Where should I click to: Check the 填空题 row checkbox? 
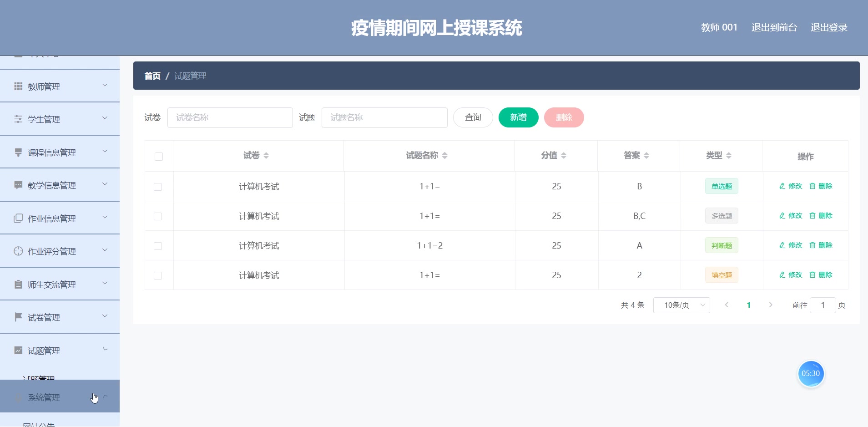158,275
